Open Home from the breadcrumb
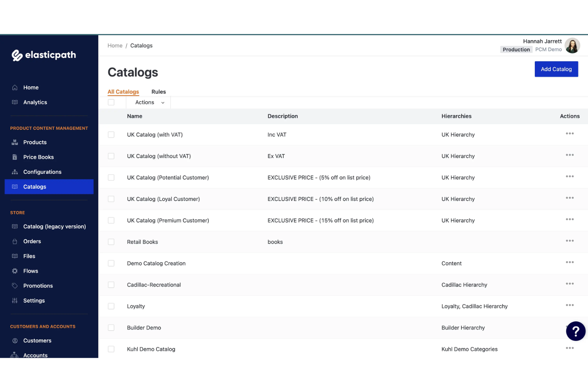The width and height of the screenshot is (588, 392). coord(115,45)
